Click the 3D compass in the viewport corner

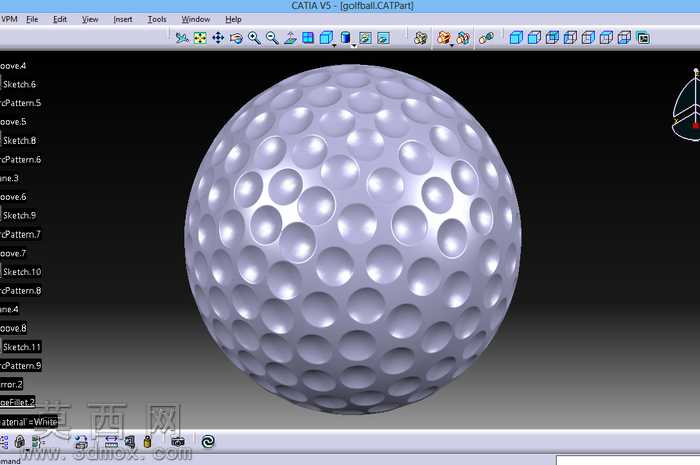tap(687, 105)
